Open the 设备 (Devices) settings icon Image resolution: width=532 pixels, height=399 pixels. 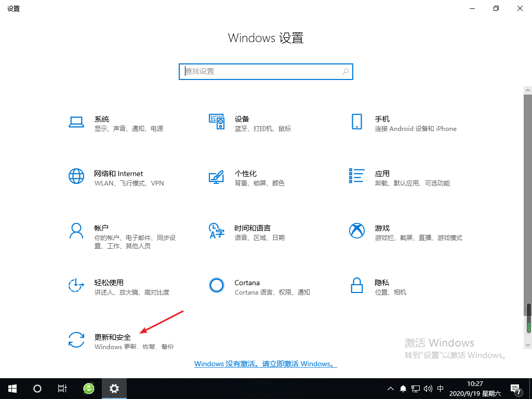(x=216, y=122)
